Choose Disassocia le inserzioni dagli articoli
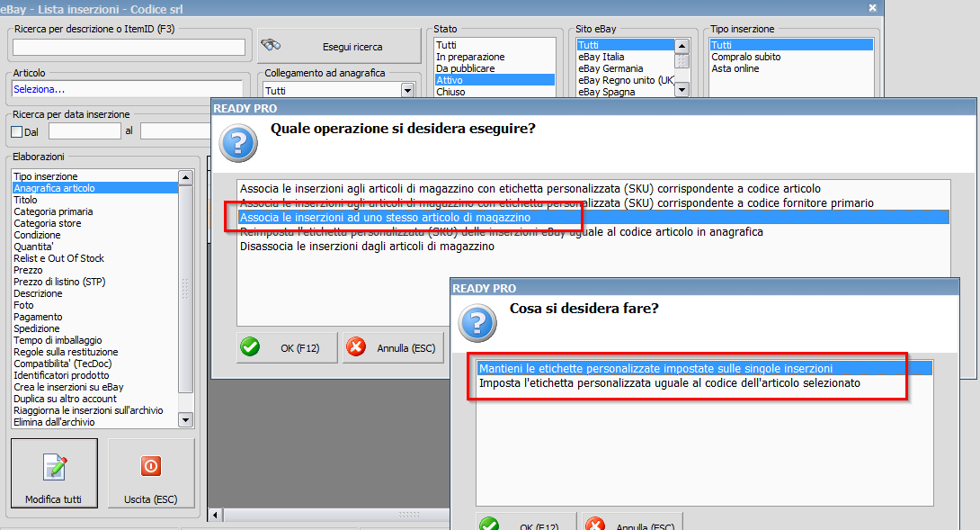The width and height of the screenshot is (980, 530). [x=593, y=246]
